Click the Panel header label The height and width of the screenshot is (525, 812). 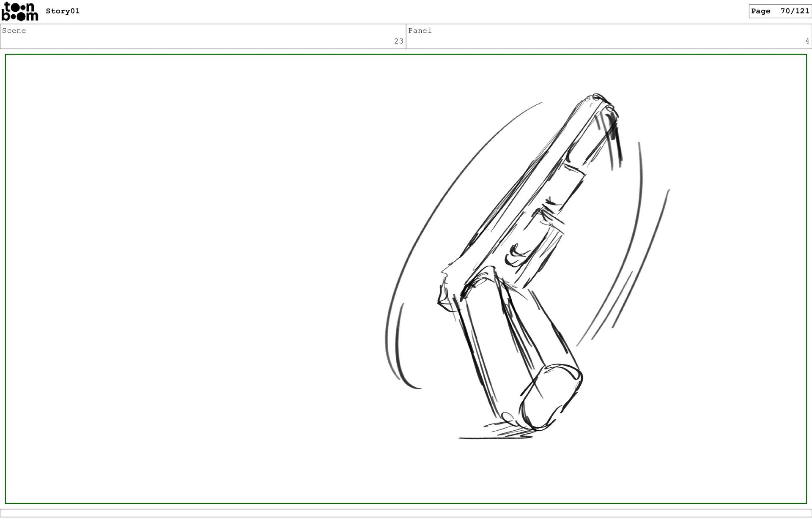(x=420, y=30)
